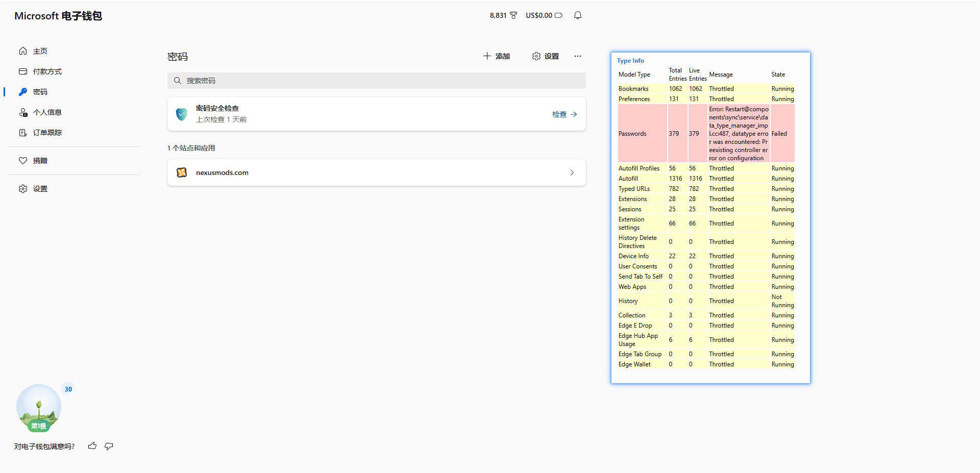Image resolution: width=980 pixels, height=473 pixels.
Task: Click the Microsoft 电子钱包 title
Action: pyautogui.click(x=58, y=16)
